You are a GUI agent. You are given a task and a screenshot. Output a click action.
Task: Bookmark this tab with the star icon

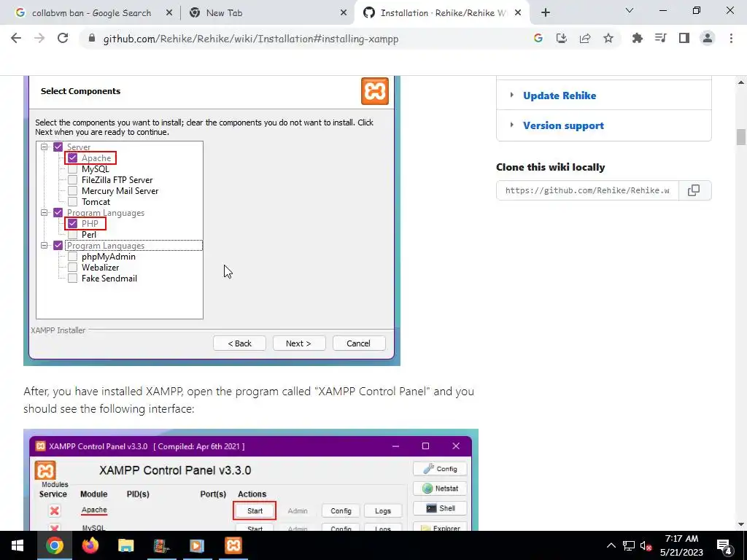pyautogui.click(x=608, y=39)
